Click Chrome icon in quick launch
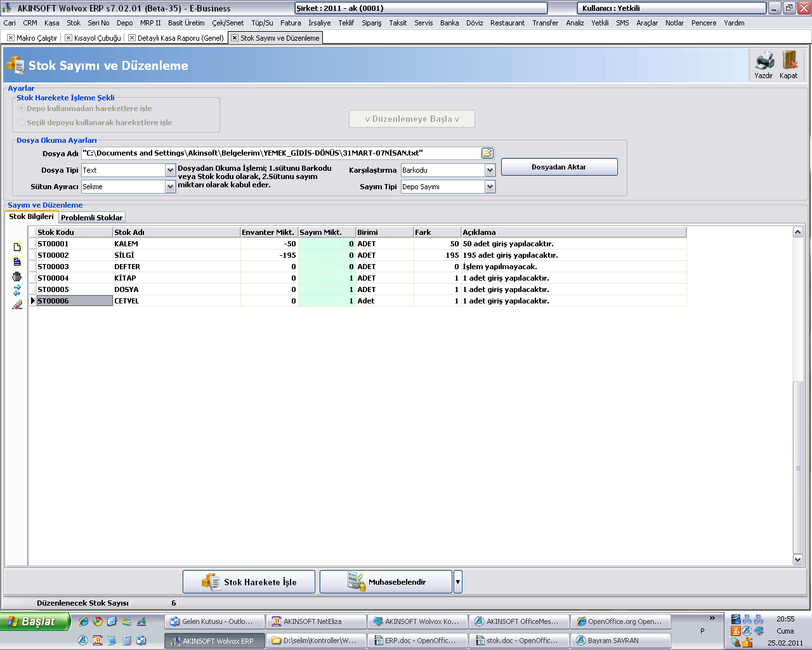Screen dimensions: 812x650 pyautogui.click(x=98, y=621)
